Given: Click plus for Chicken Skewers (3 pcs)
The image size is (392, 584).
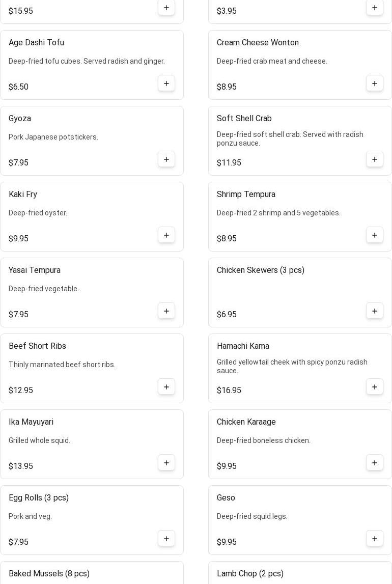Looking at the screenshot, I should pyautogui.click(x=375, y=311).
